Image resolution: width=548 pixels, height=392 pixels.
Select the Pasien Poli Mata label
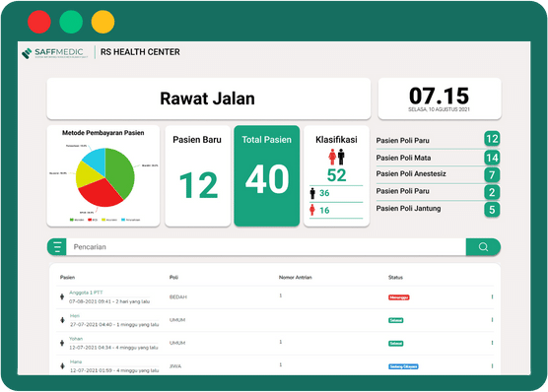tap(403, 158)
